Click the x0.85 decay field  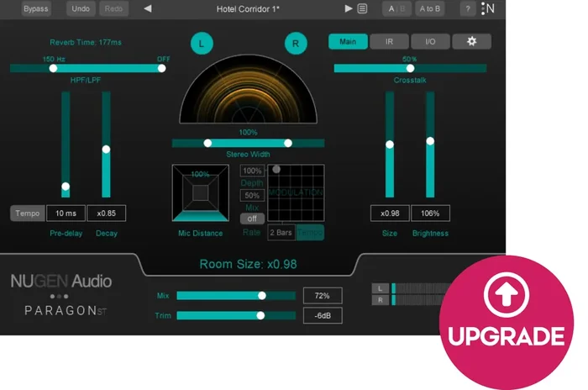click(107, 213)
